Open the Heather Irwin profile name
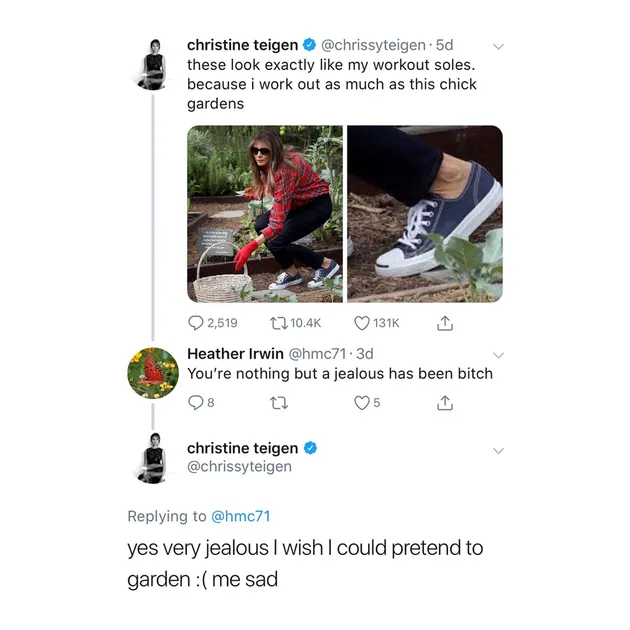The width and height of the screenshot is (630, 630). pos(235,353)
